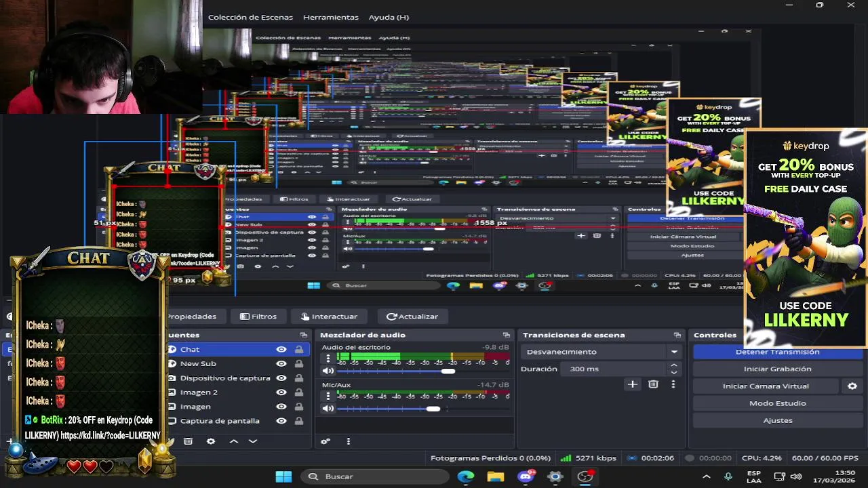Screen dimensions: 868x488
Task: Open transition properties three-dot icon
Action: tap(673, 384)
